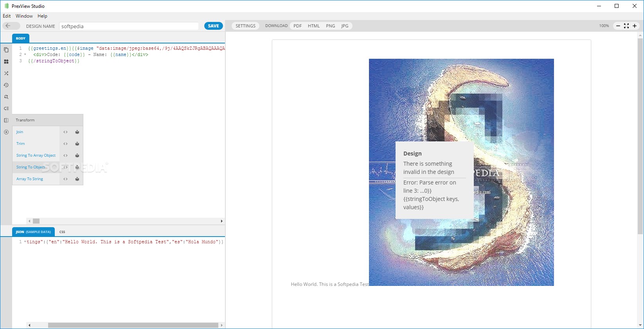This screenshot has width=644, height=329.
Task: Fit preview to screen icon
Action: coord(626,26)
